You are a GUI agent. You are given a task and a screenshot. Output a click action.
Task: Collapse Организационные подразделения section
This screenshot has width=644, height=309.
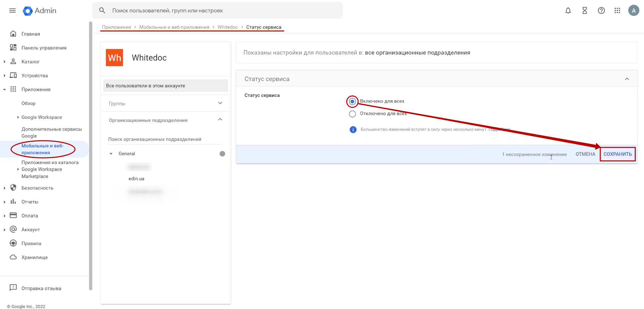(x=220, y=120)
